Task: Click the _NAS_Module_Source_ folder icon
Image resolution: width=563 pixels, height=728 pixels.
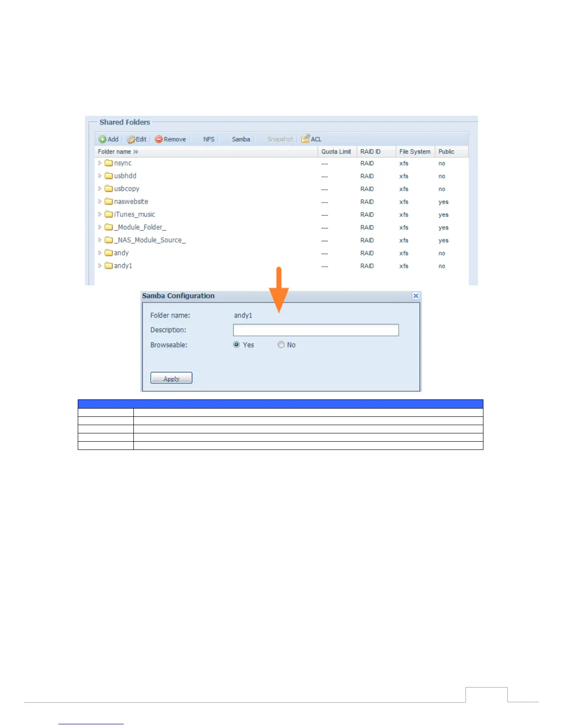Action: pos(109,240)
